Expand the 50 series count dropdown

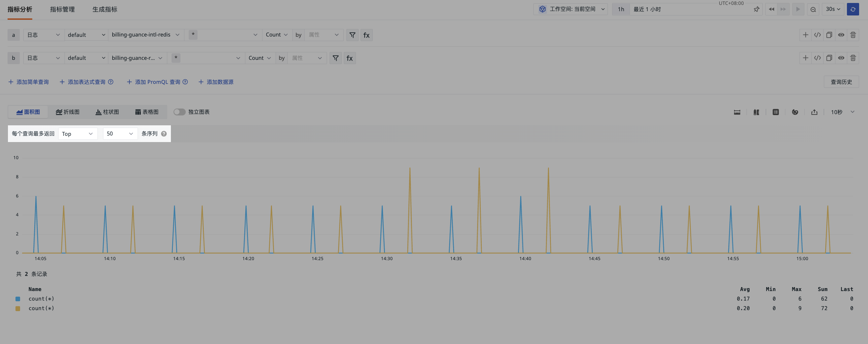tap(120, 134)
